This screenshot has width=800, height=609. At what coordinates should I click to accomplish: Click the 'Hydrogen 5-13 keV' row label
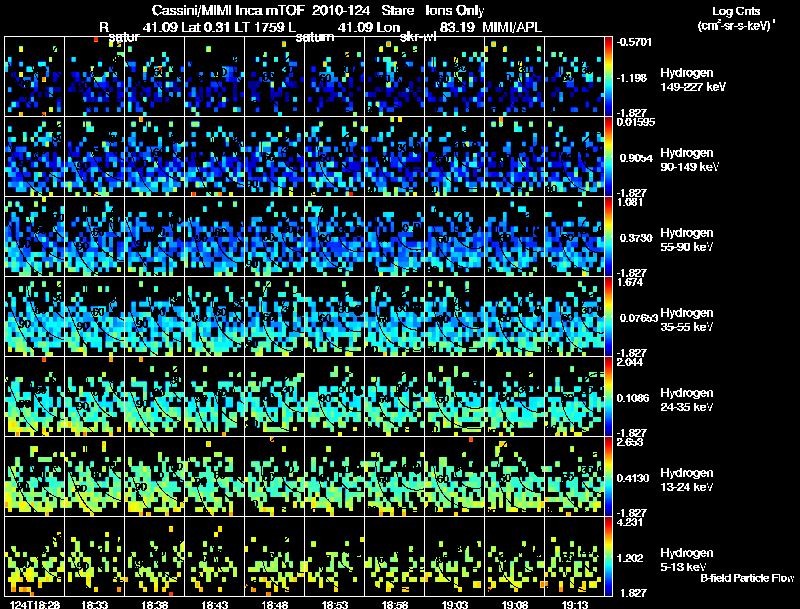click(x=687, y=560)
